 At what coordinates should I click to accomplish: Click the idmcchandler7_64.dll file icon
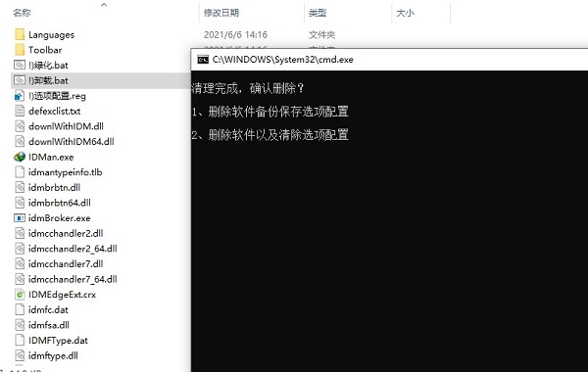click(20, 279)
